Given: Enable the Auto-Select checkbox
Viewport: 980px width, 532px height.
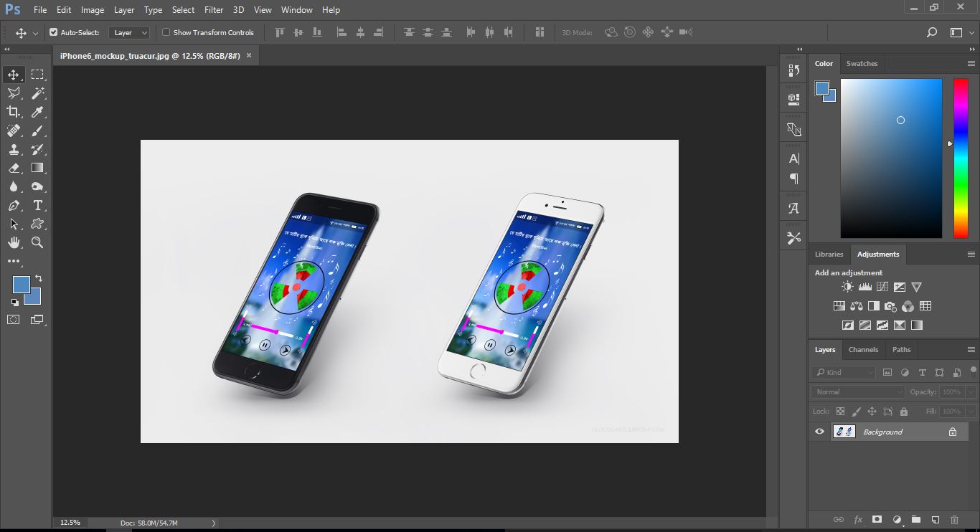Looking at the screenshot, I should 53,32.
